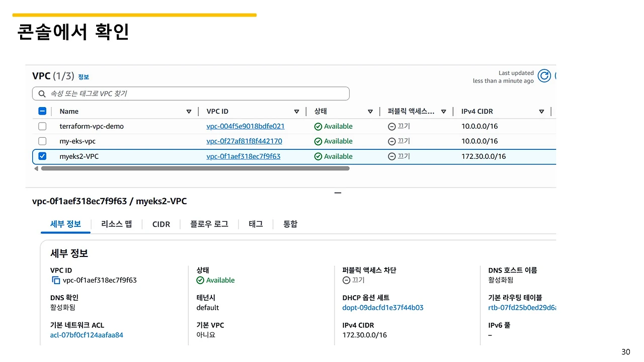This screenshot has width=644, height=362.
Task: Click Available status icon for my-eks-vpc
Action: (x=318, y=142)
